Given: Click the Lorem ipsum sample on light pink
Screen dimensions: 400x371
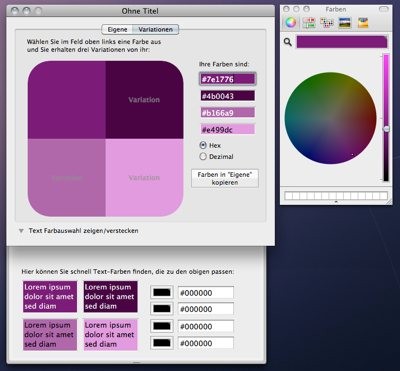Looking at the screenshot, I should 110,334.
